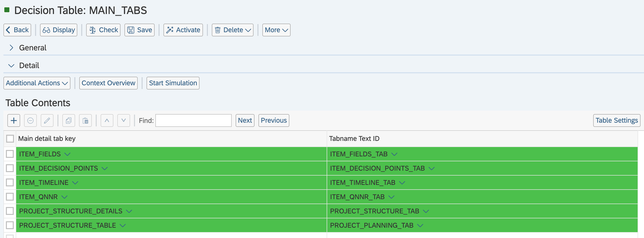Click the pencil edit row icon
This screenshot has height=238, width=644.
[47, 120]
